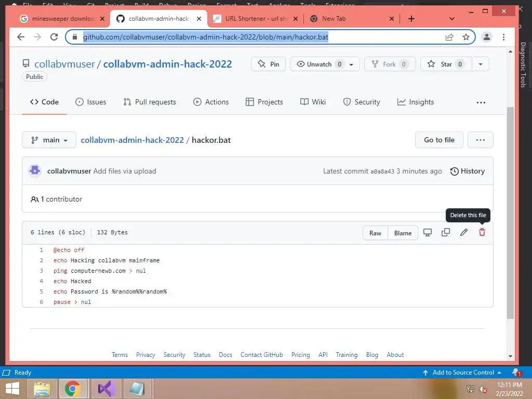Click the collabvm-admin-hack-2022 breadcrumb link
Screen dimensions: 532x399
[132, 140]
